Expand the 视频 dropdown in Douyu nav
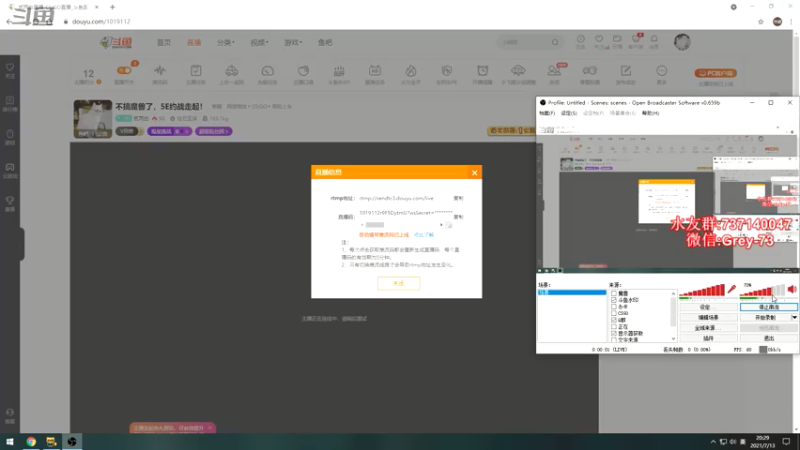The image size is (800, 450). pyautogui.click(x=259, y=42)
